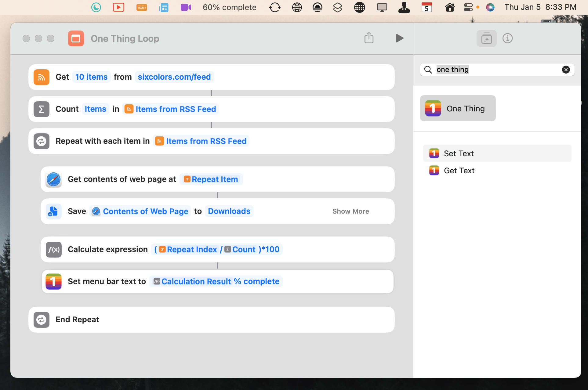588x390 pixels.
Task: Open the Count 'Items' type dropdown
Action: pyautogui.click(x=95, y=109)
